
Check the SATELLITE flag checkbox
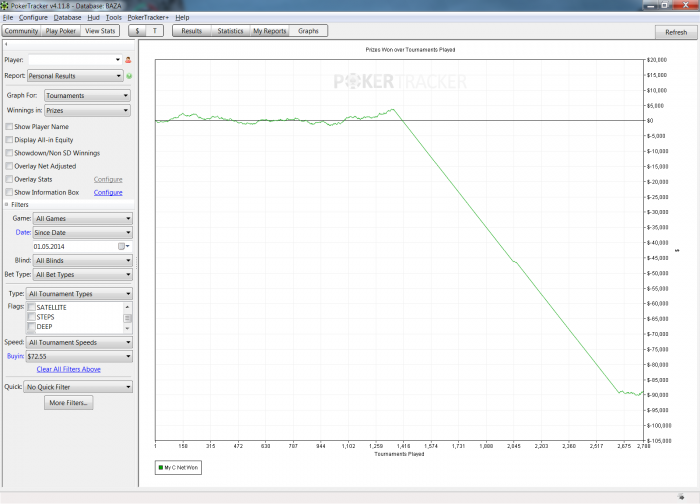(x=32, y=307)
